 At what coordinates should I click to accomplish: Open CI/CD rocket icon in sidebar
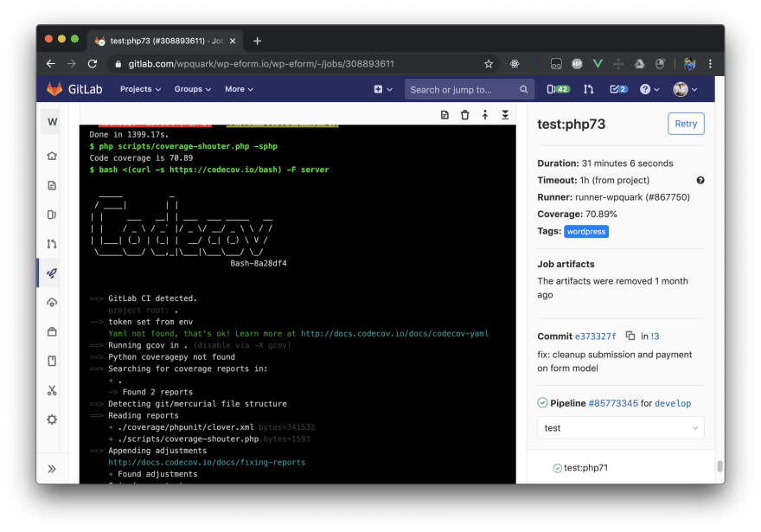52,273
